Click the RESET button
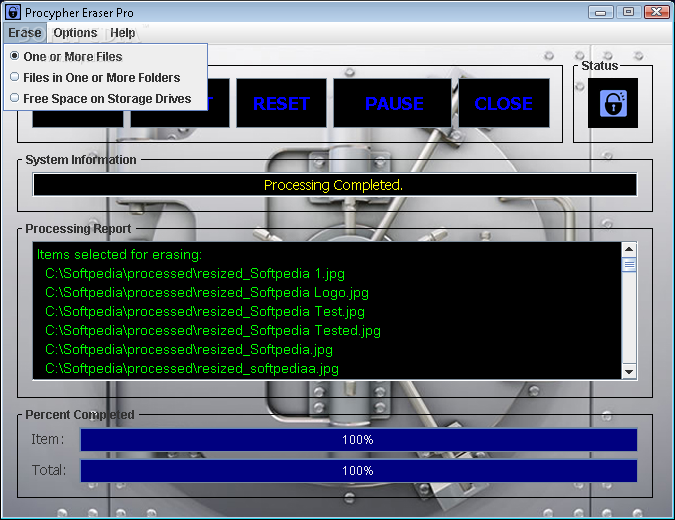675x520 pixels. pyautogui.click(x=281, y=103)
